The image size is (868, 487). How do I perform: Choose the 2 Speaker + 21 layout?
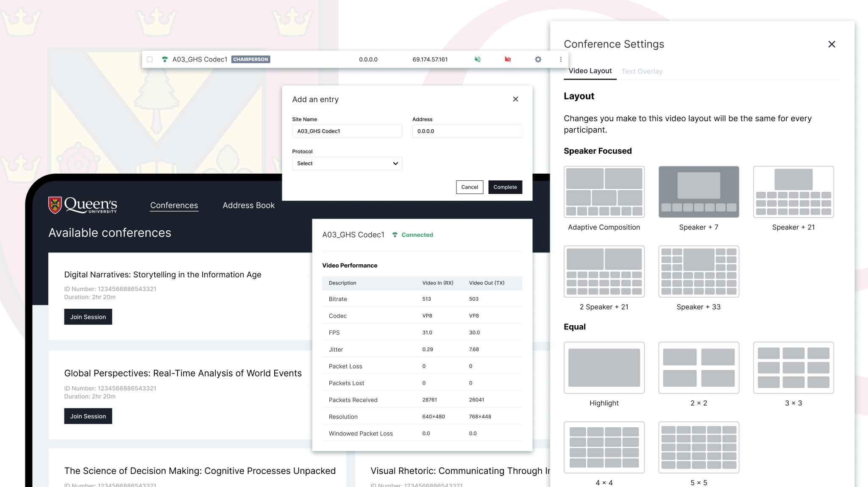point(604,271)
